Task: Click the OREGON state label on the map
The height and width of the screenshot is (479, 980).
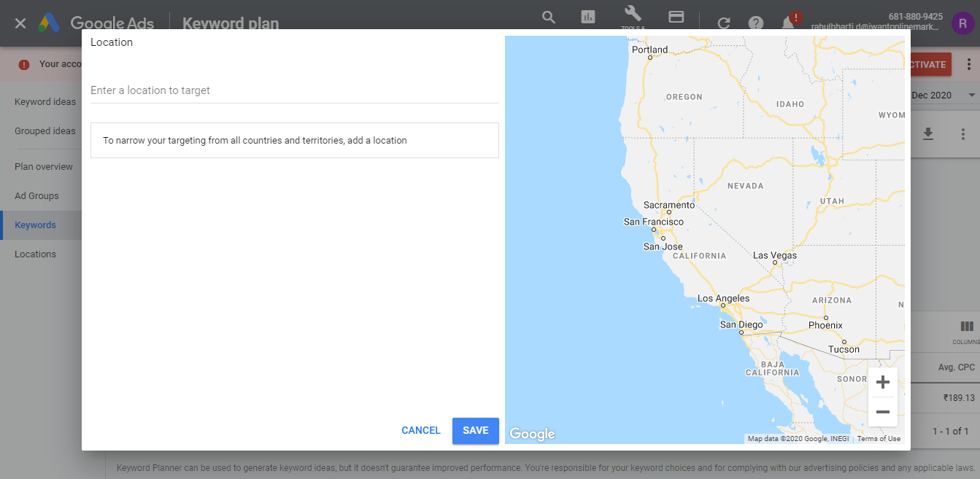Action: point(684,97)
